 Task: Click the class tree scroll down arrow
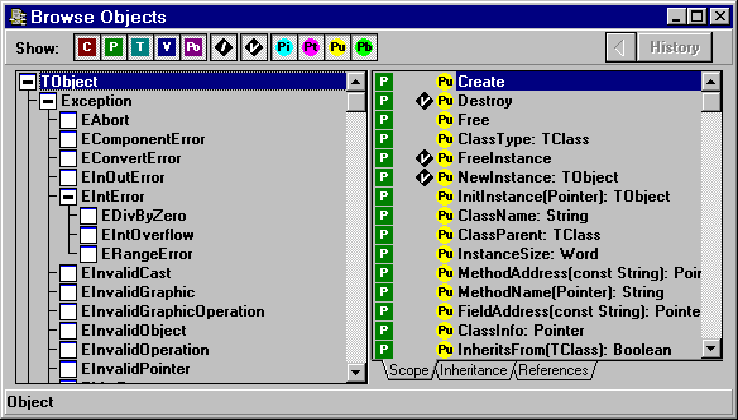355,372
